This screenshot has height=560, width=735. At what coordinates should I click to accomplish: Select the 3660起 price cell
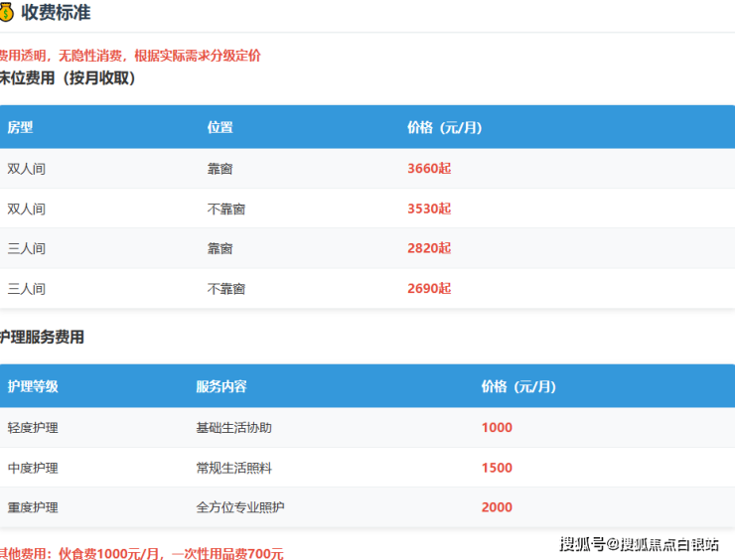coord(429,169)
